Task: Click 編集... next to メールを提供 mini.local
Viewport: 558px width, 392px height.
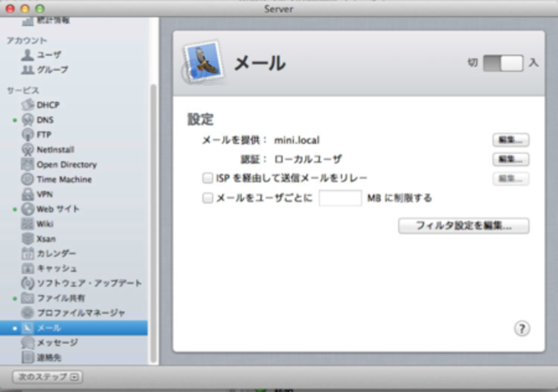Action: (510, 140)
